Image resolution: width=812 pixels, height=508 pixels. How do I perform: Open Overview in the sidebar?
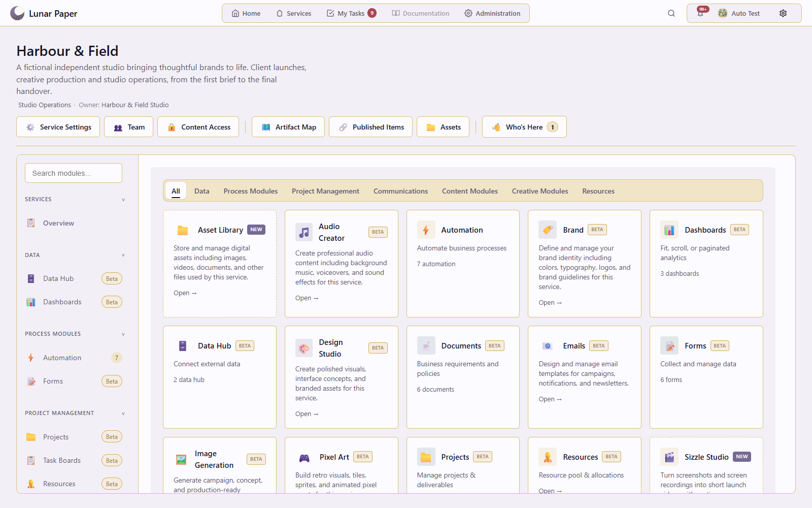[74, 223]
